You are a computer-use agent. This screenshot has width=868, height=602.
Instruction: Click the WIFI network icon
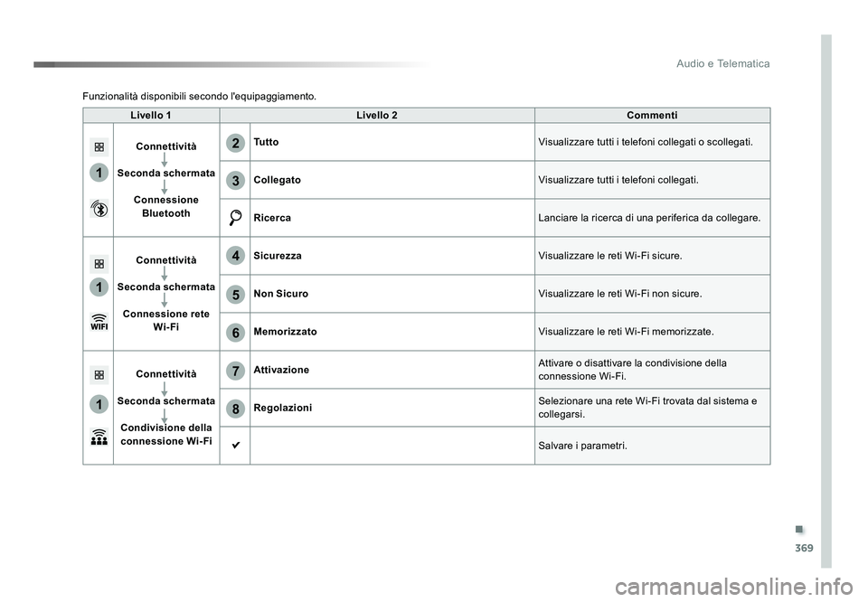coord(99,323)
